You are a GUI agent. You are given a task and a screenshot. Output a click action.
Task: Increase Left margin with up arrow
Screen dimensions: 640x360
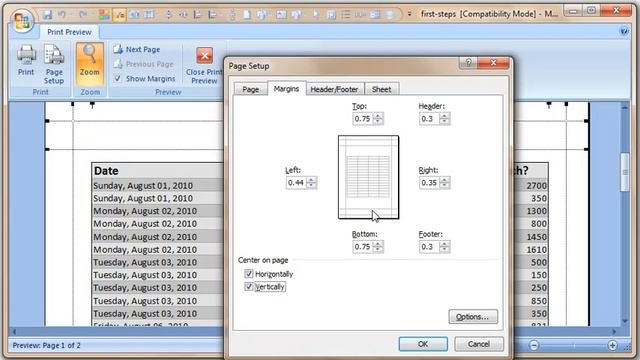[311, 180]
